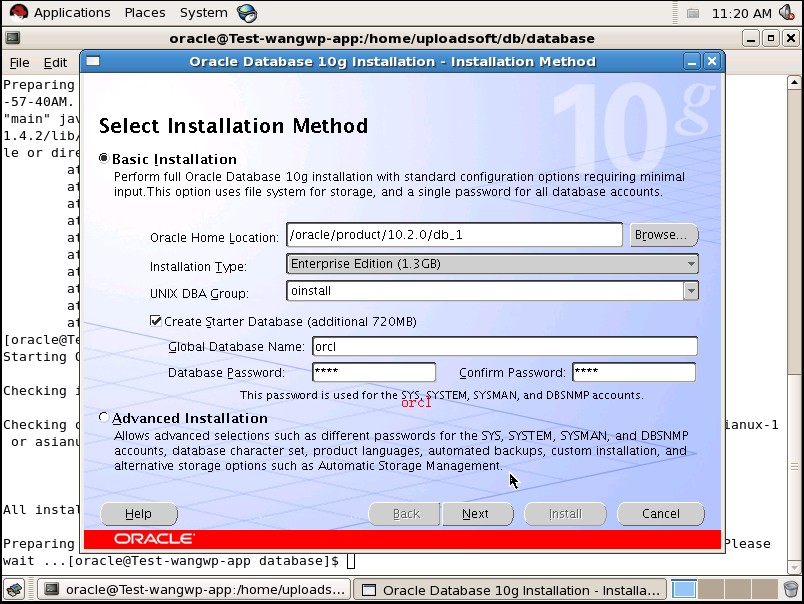The image size is (804, 604).
Task: Select the Advanced Installation radio button
Action: [x=104, y=418]
